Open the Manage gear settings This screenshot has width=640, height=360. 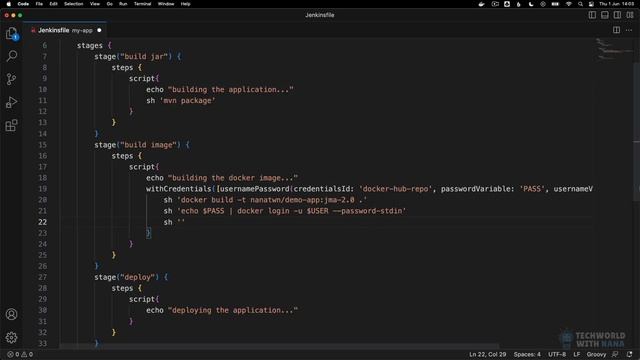[11, 337]
